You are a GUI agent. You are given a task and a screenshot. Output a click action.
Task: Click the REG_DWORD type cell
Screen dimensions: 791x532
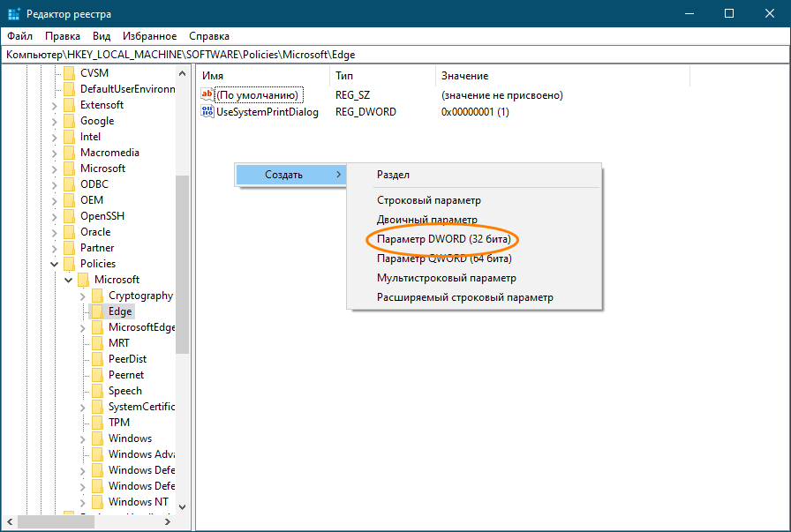pos(365,112)
